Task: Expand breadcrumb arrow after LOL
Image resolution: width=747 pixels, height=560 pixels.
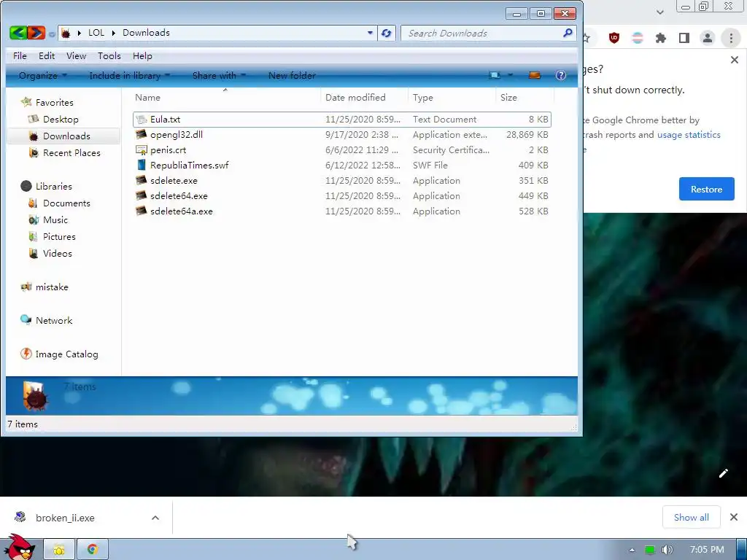Action: click(x=113, y=33)
